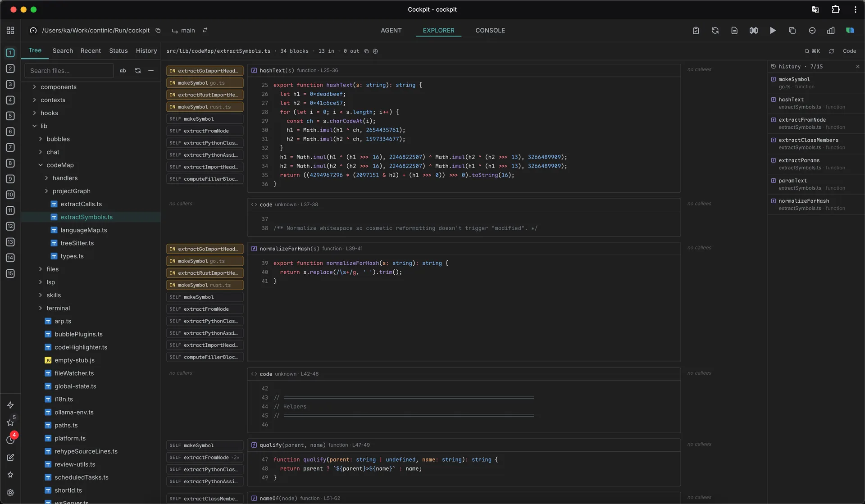This screenshot has width=865, height=504.
Task: Copy the extractSymbols.ts file path icon
Action: pyautogui.click(x=366, y=51)
